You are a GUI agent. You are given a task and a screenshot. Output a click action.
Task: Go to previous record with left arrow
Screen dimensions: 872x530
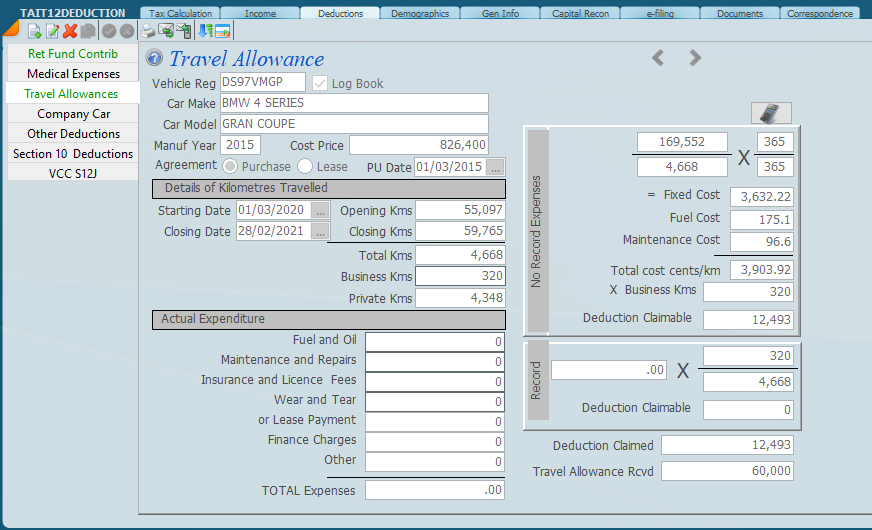[x=658, y=58]
